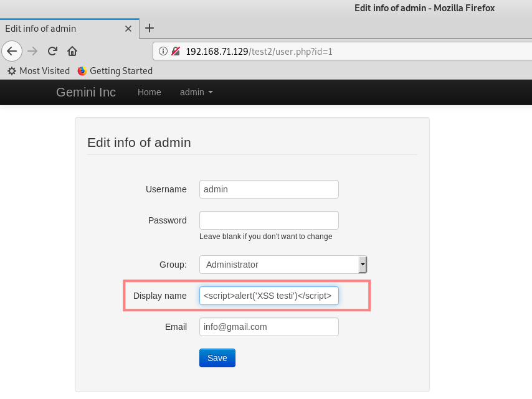Click the 'Most Visited' bookmark label
The height and width of the screenshot is (399, 532).
pyautogui.click(x=44, y=71)
